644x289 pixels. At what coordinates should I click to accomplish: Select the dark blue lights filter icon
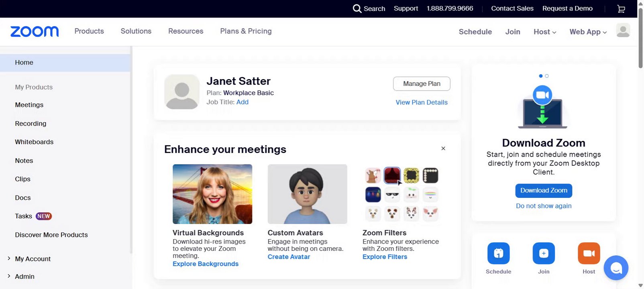click(x=373, y=195)
